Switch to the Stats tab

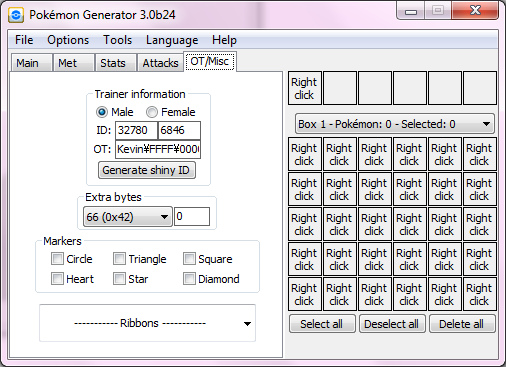point(115,63)
